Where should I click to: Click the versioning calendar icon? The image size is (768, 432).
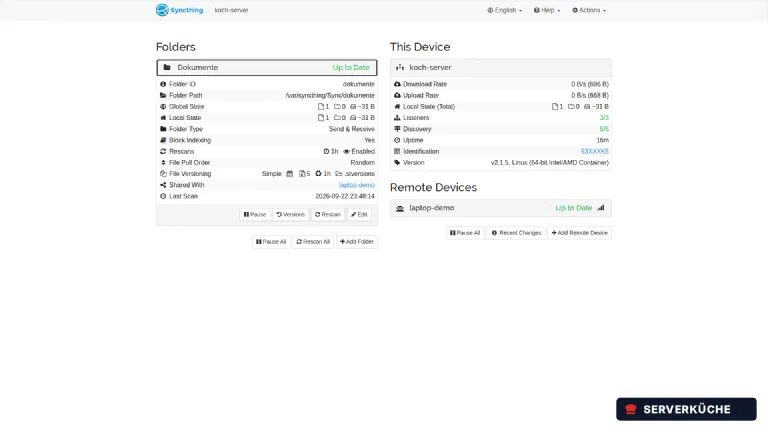pyautogui.click(x=289, y=174)
